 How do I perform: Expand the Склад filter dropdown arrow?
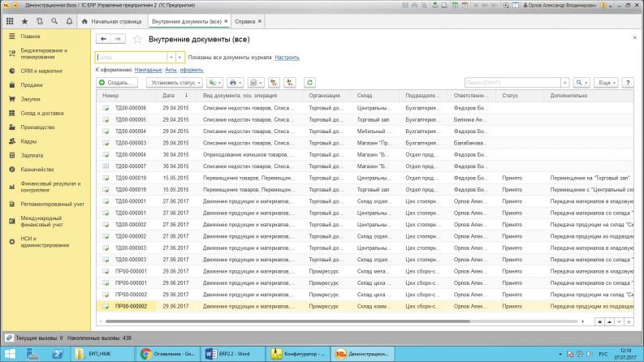coord(171,58)
